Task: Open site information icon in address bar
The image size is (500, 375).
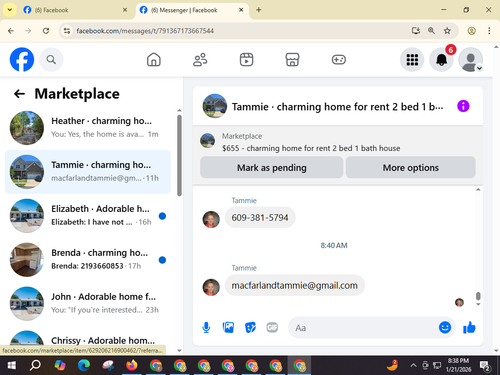Action: [67, 31]
